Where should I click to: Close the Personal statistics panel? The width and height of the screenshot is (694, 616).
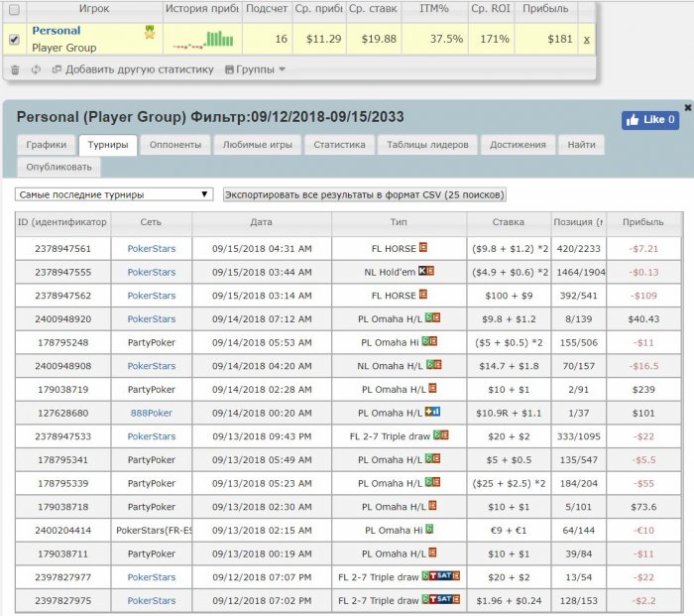tap(687, 106)
